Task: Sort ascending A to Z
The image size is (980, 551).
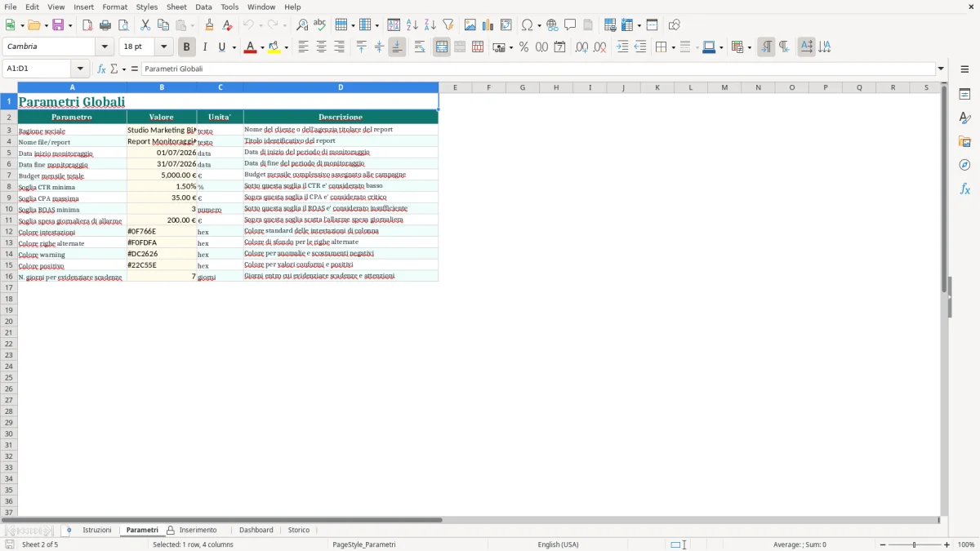Action: coord(412,25)
